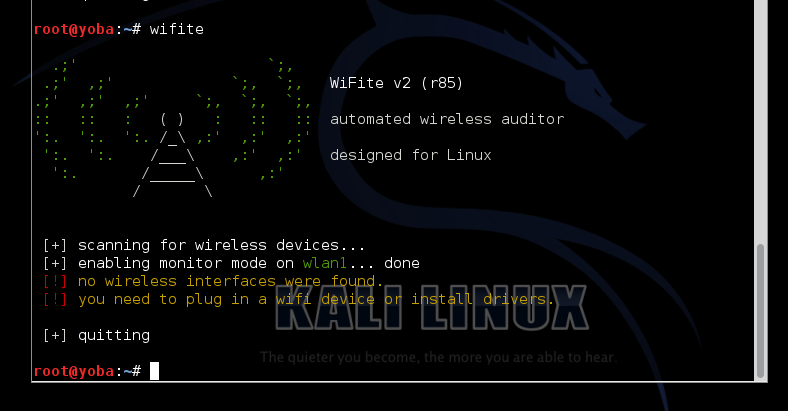Click the ASCII antenna tower art
This screenshot has height=411, width=788.
tap(172, 155)
